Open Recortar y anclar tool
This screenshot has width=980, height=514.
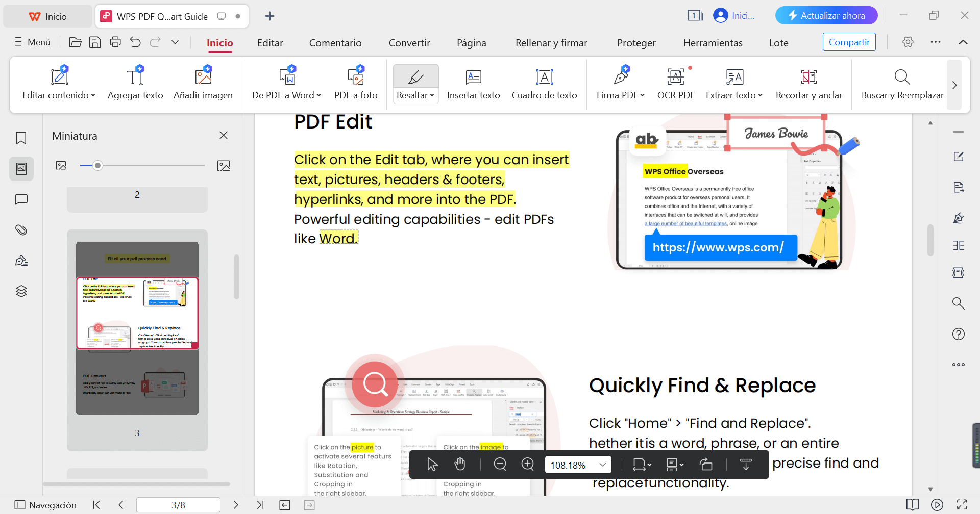pos(808,78)
